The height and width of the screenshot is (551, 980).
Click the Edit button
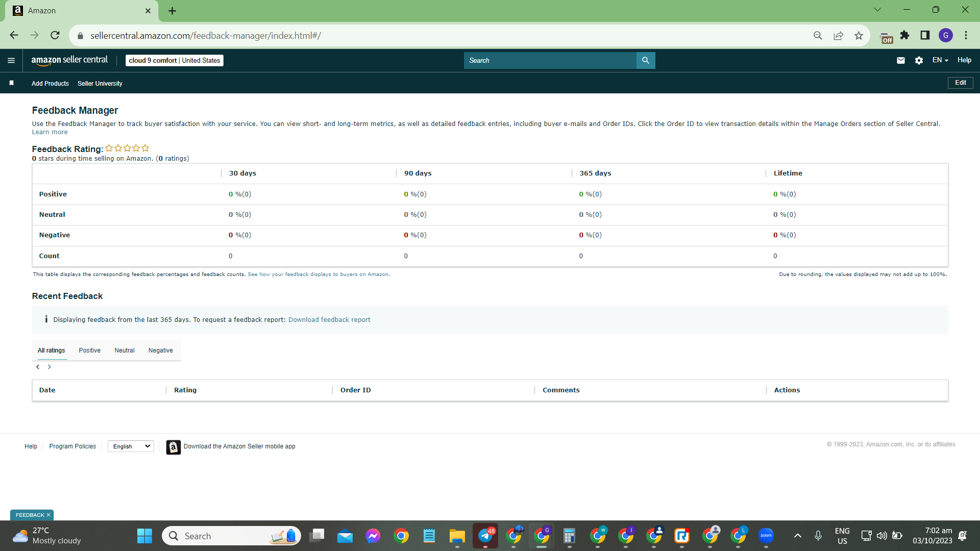(961, 83)
